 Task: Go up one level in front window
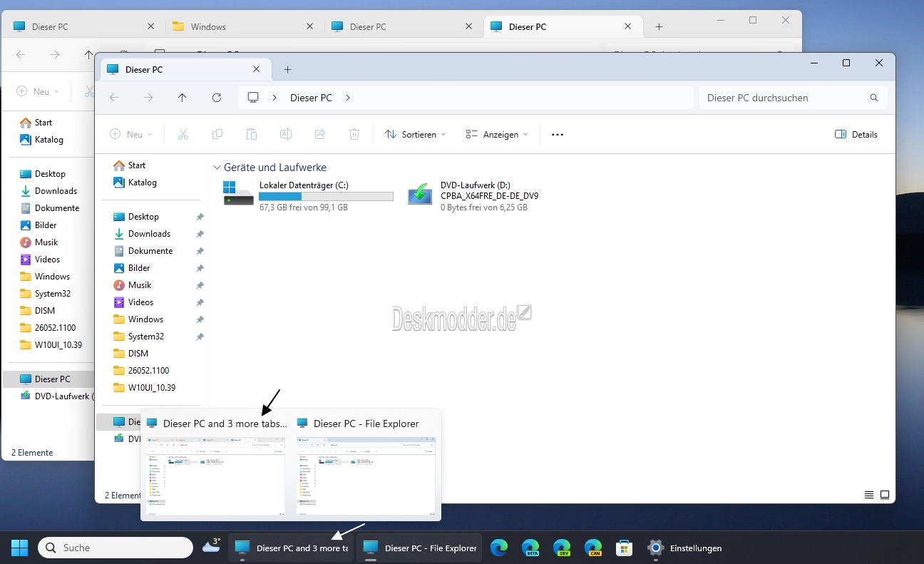(183, 98)
